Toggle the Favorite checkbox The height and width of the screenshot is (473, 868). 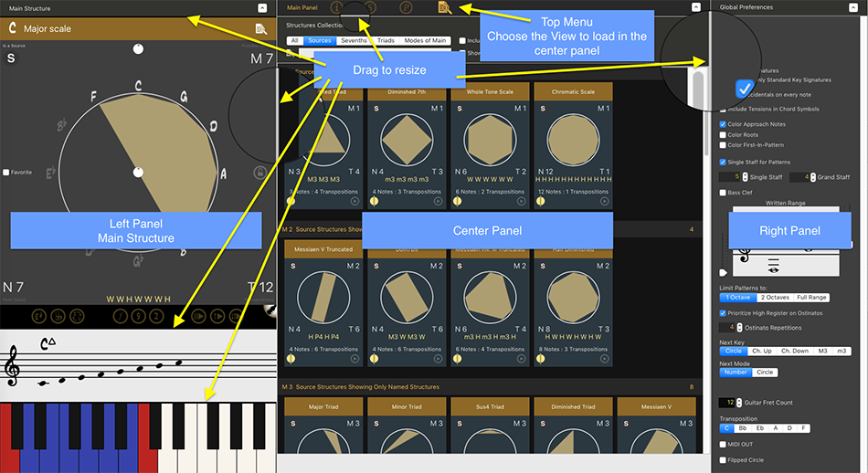[x=6, y=173]
